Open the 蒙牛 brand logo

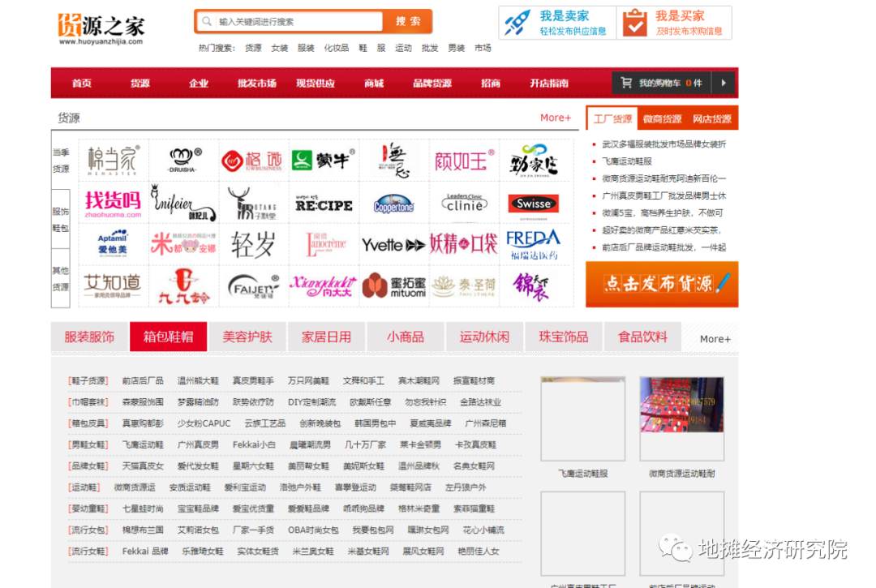(x=324, y=161)
